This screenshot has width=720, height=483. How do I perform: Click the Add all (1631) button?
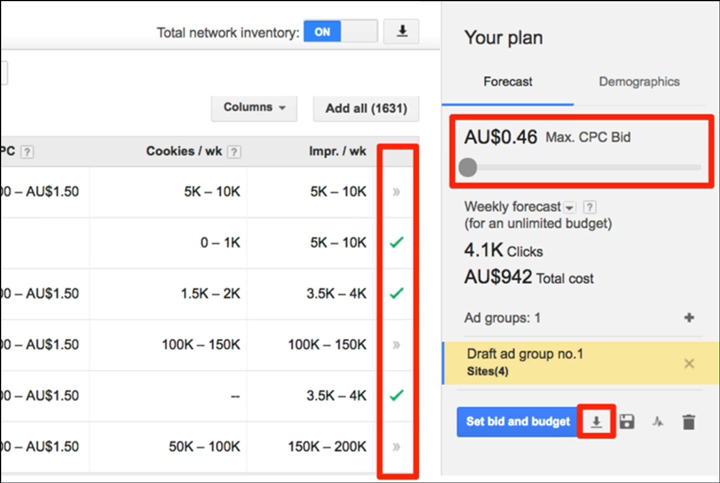pyautogui.click(x=365, y=108)
